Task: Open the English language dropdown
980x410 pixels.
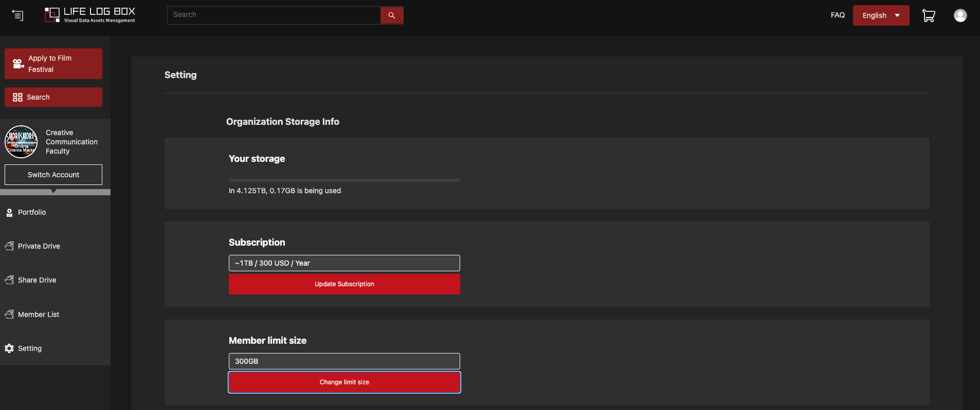Action: coord(881,15)
